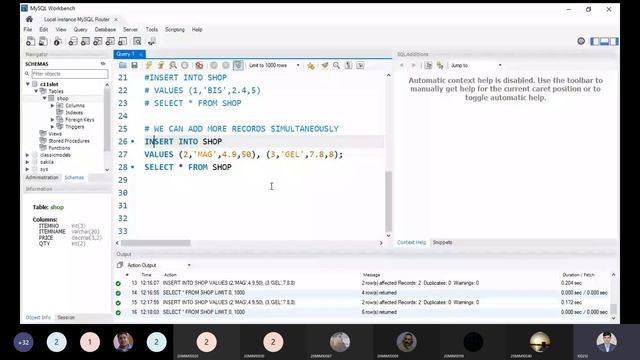
Task: Open the Database menu
Action: (105, 29)
